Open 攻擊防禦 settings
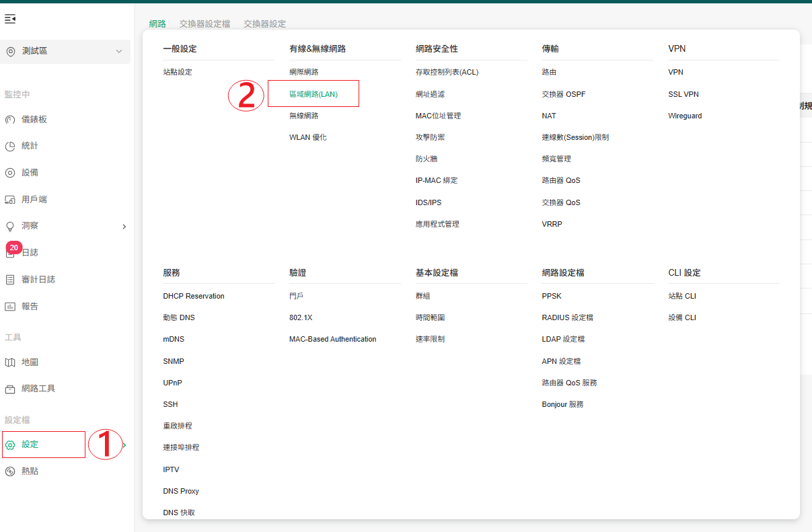 (431, 137)
